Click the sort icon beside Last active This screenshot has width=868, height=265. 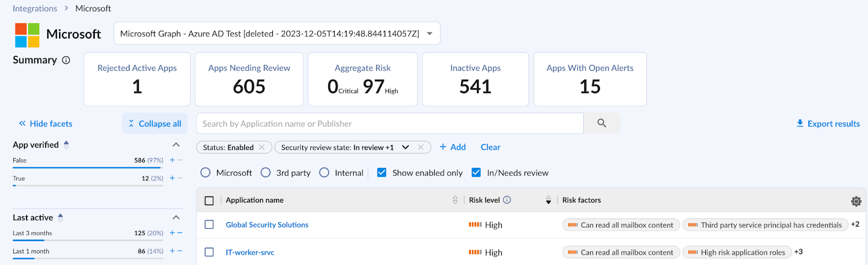(60, 217)
